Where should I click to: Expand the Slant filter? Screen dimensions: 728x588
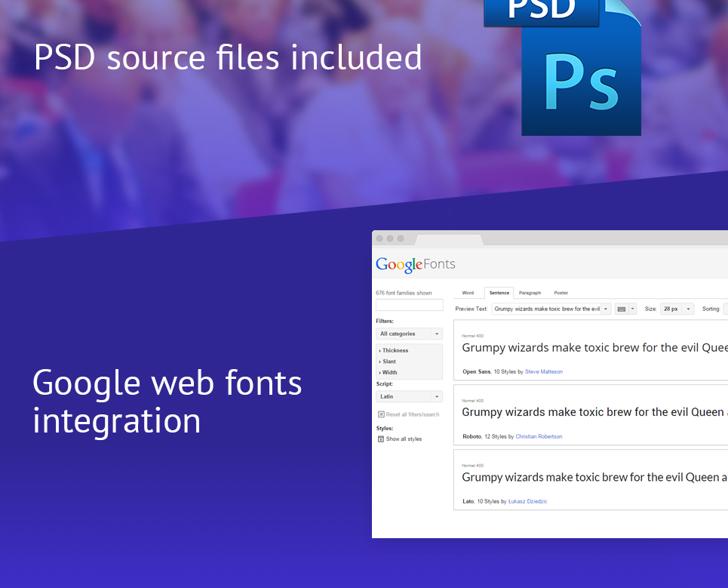coord(388,362)
